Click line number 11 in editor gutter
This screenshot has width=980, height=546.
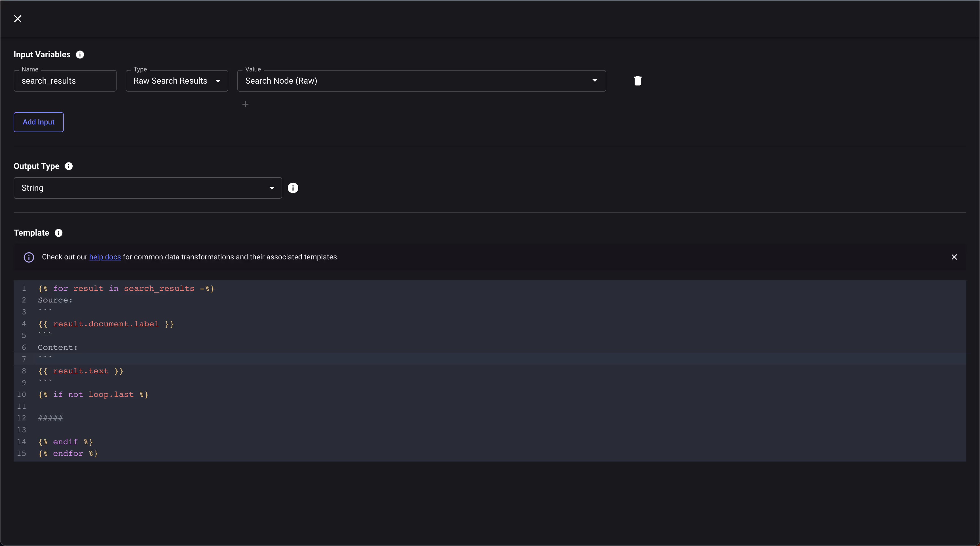pyautogui.click(x=21, y=407)
